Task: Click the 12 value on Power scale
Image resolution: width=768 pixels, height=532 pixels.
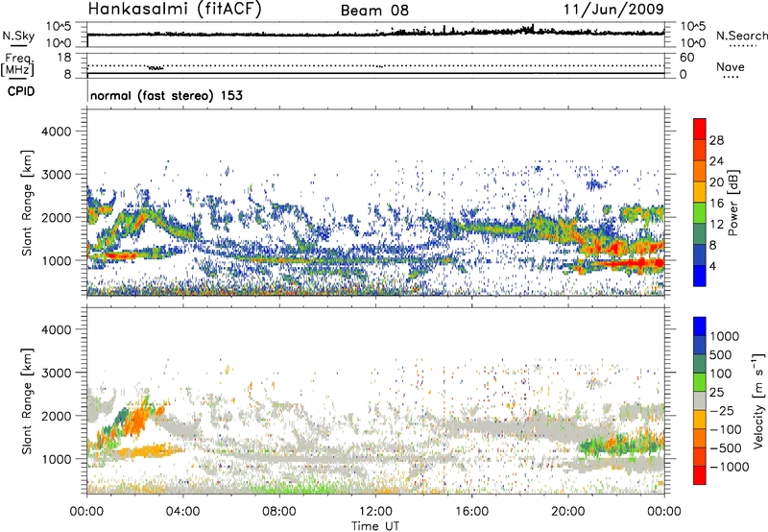Action: (716, 225)
